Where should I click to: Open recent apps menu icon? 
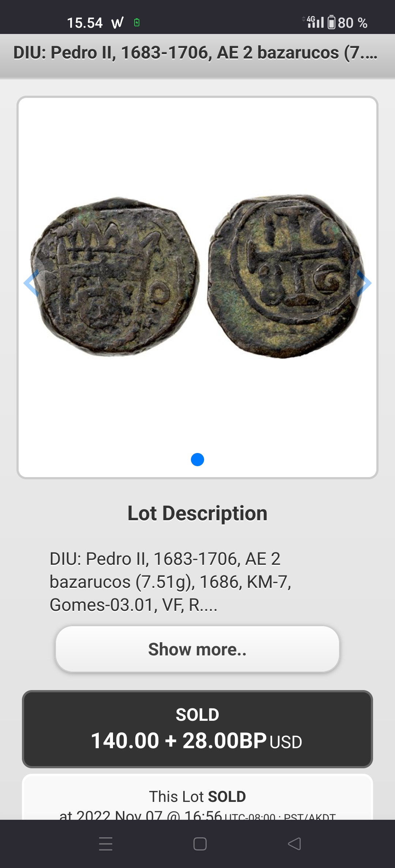point(106,844)
